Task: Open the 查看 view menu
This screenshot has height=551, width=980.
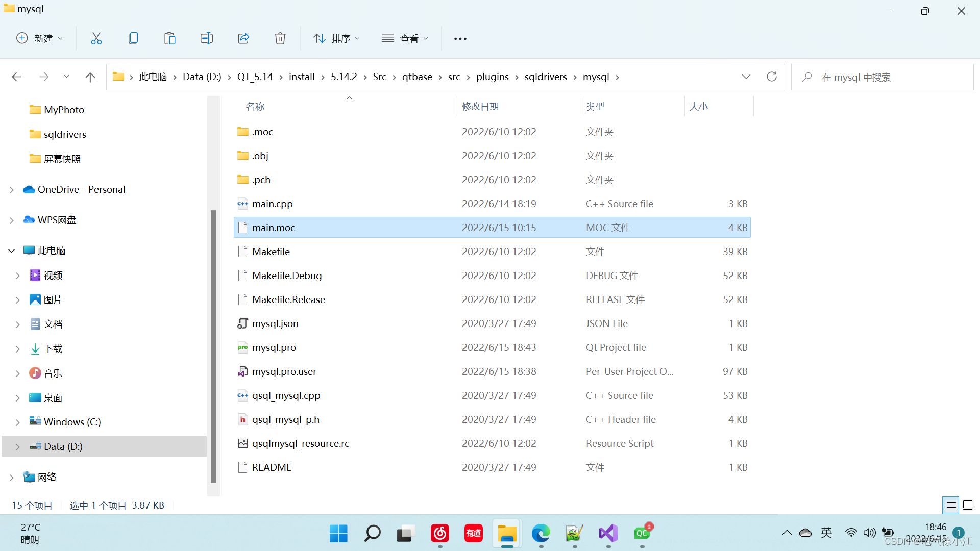Action: point(405,38)
